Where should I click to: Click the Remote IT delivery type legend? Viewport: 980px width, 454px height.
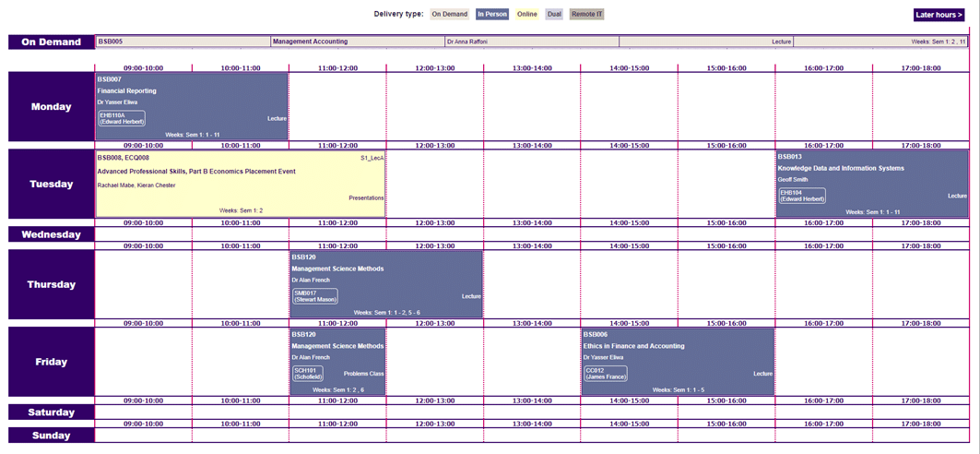click(586, 15)
